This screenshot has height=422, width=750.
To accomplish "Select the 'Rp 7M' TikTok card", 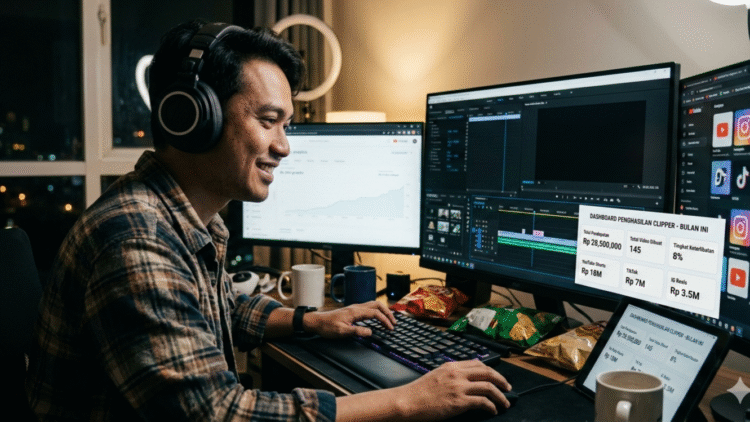I will (643, 278).
